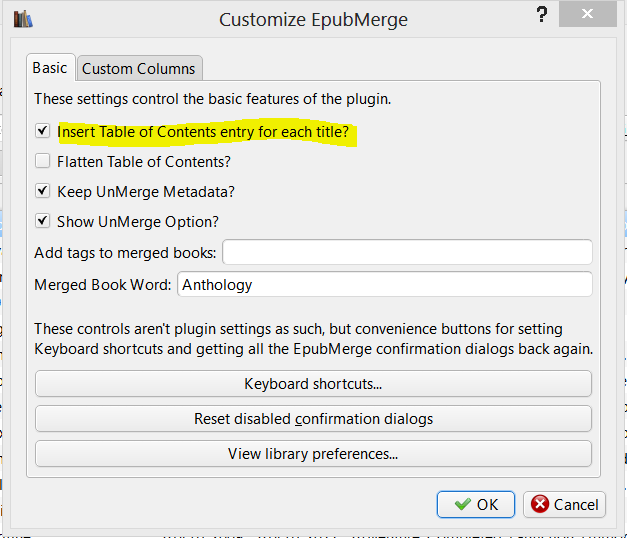Click the question mark help button
This screenshot has height=538, width=627.
[541, 18]
